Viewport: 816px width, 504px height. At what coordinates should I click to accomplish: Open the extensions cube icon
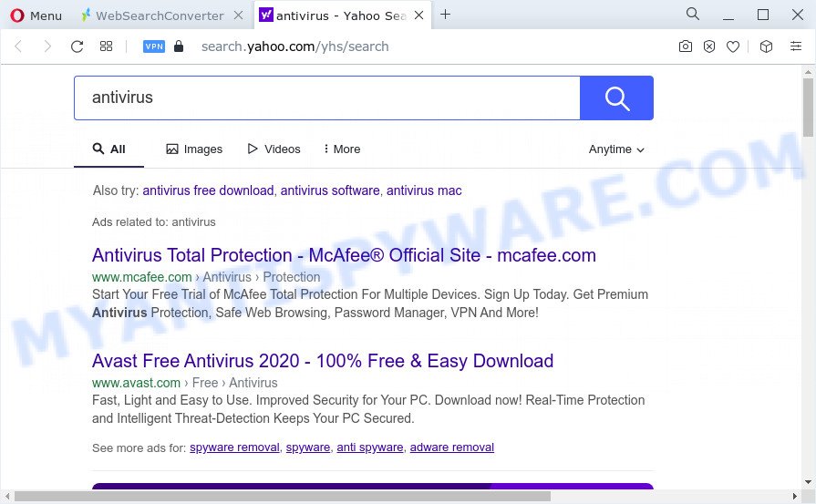click(x=766, y=46)
